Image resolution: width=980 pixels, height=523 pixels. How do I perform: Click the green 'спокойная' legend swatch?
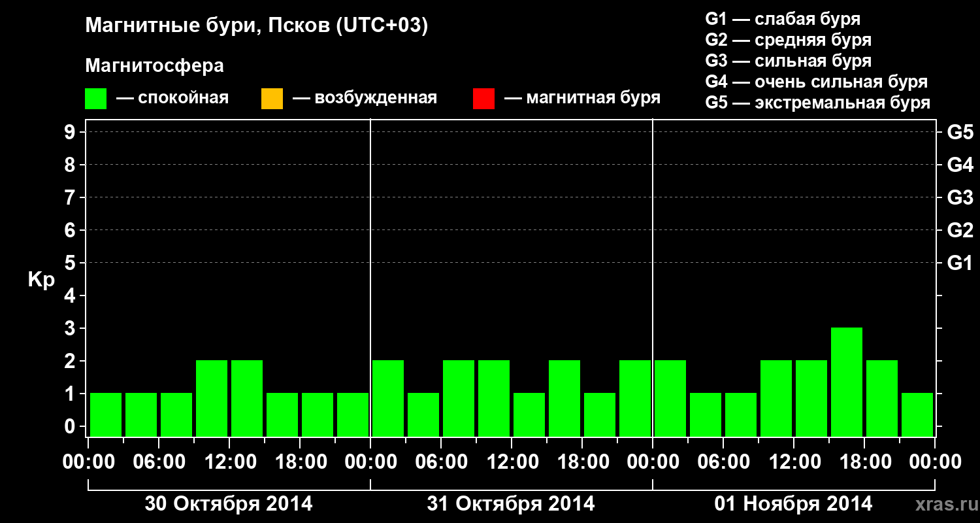pos(95,99)
